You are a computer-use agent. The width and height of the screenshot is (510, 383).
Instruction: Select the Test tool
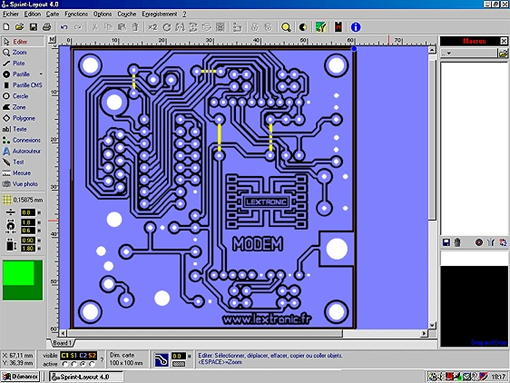pos(23,162)
